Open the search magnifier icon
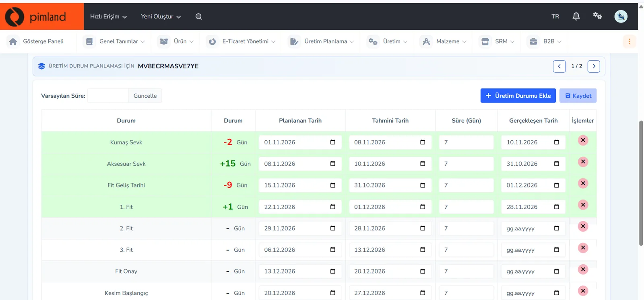The width and height of the screenshot is (644, 300). click(199, 16)
